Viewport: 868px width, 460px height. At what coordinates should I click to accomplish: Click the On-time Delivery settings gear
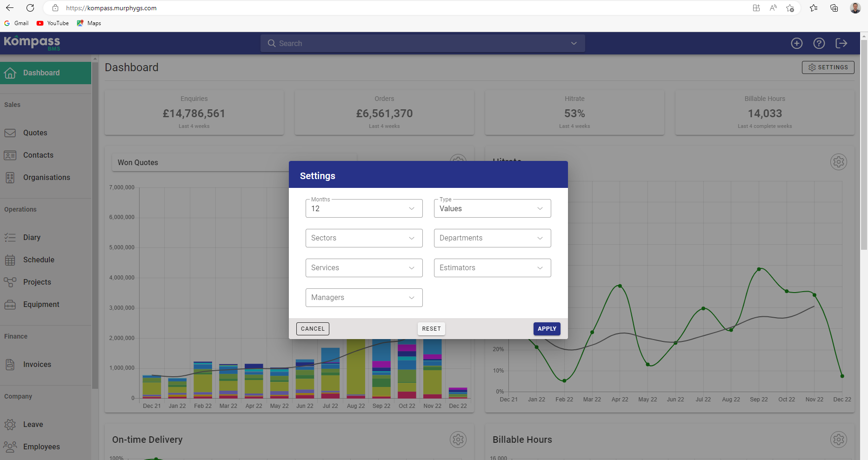(x=458, y=440)
